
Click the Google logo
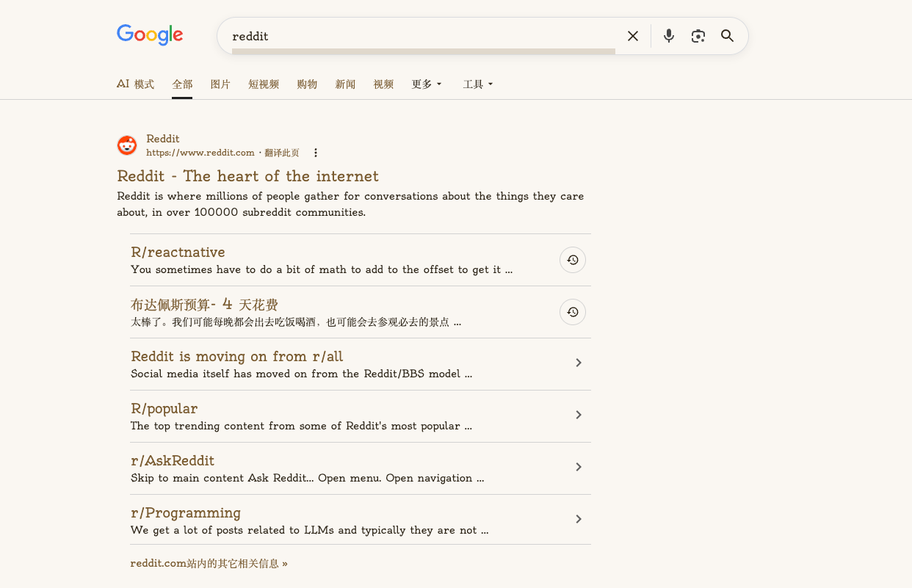pos(150,35)
